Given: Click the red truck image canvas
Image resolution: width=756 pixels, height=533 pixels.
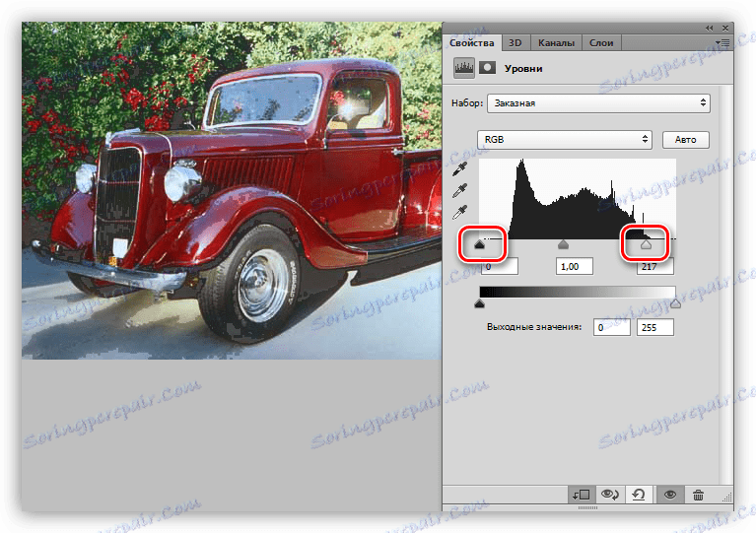Looking at the screenshot, I should click(232, 190).
